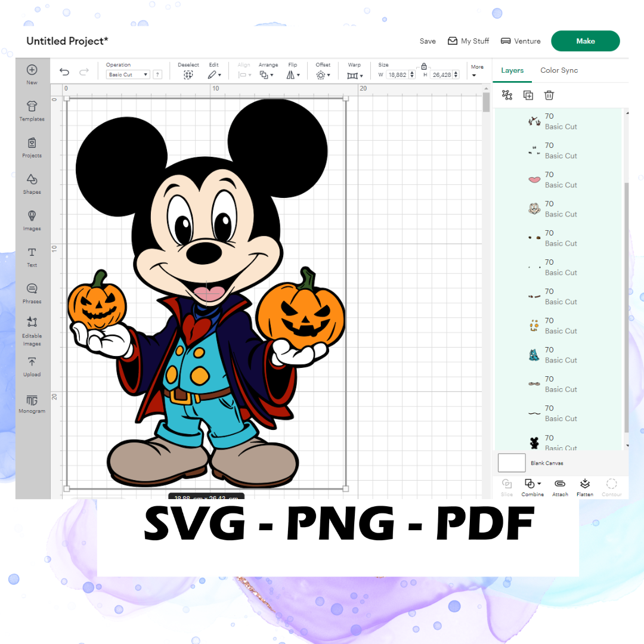
Task: Open the More toolbar options
Action: 476,70
